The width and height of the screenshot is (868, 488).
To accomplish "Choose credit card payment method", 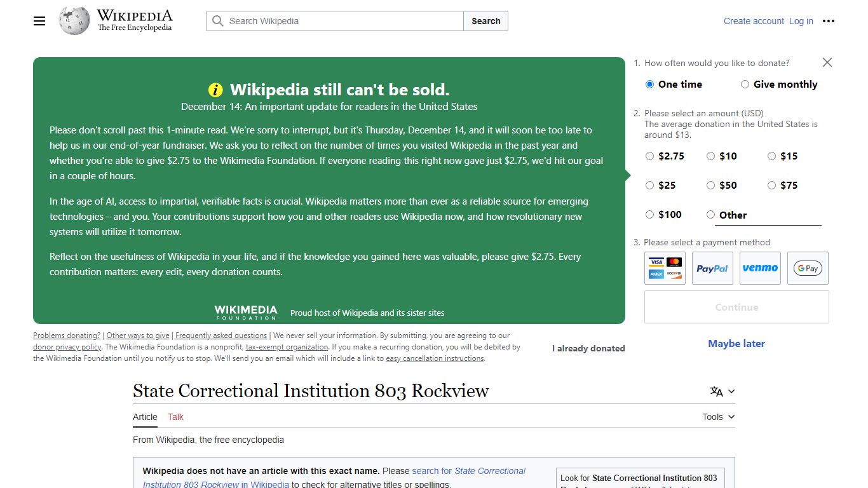I will (665, 268).
